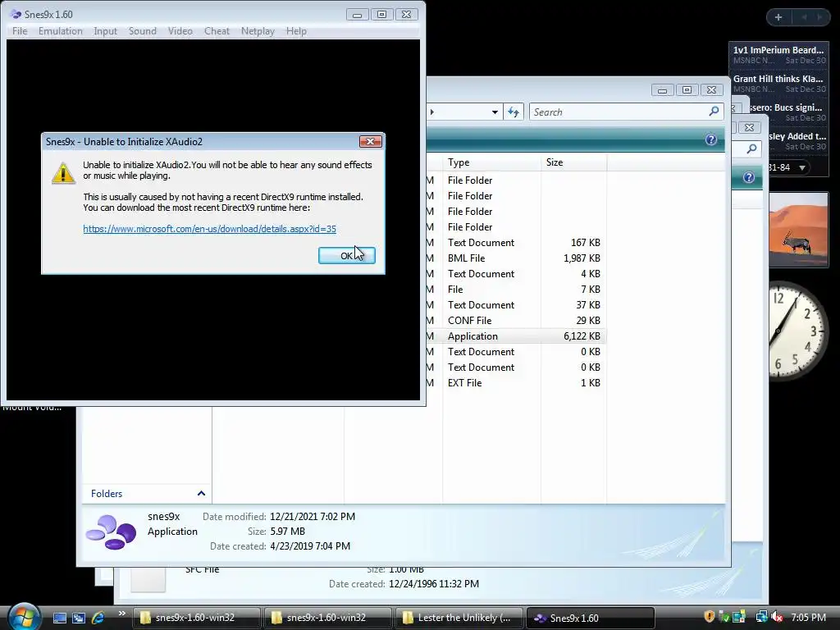This screenshot has height=630, width=840.
Task: Collapse the Folders pane with its chevron
Action: click(202, 493)
